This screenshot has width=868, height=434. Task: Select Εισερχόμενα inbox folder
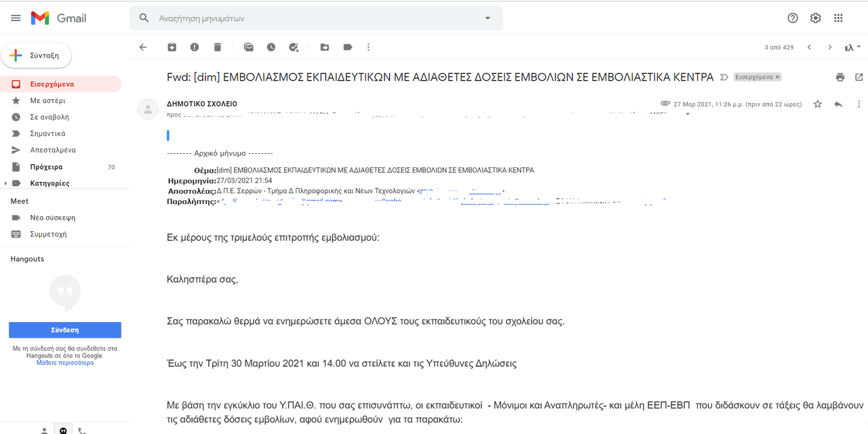click(61, 84)
